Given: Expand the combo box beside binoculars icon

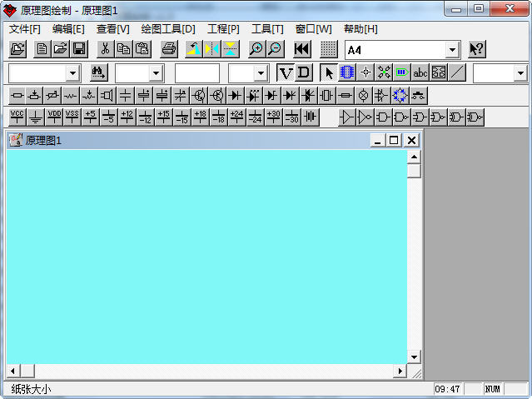Looking at the screenshot, I should pos(156,73).
